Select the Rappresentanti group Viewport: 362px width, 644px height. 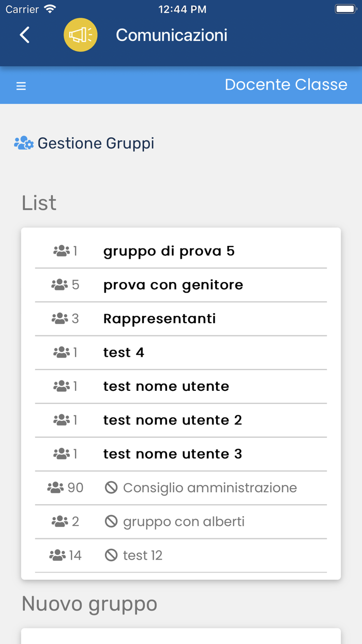coord(159,318)
